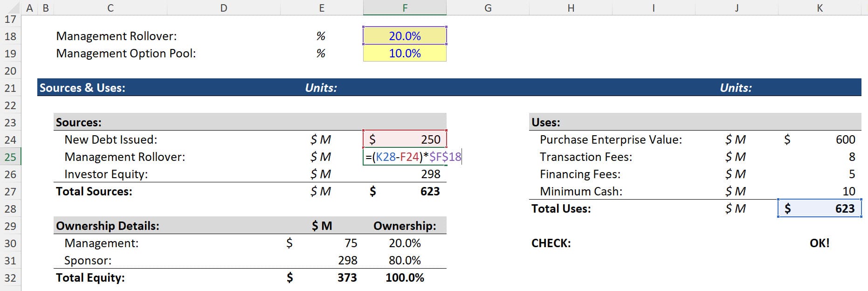Select Management ownership amount 75
Viewport: 868px width, 291px height.
tap(322, 243)
